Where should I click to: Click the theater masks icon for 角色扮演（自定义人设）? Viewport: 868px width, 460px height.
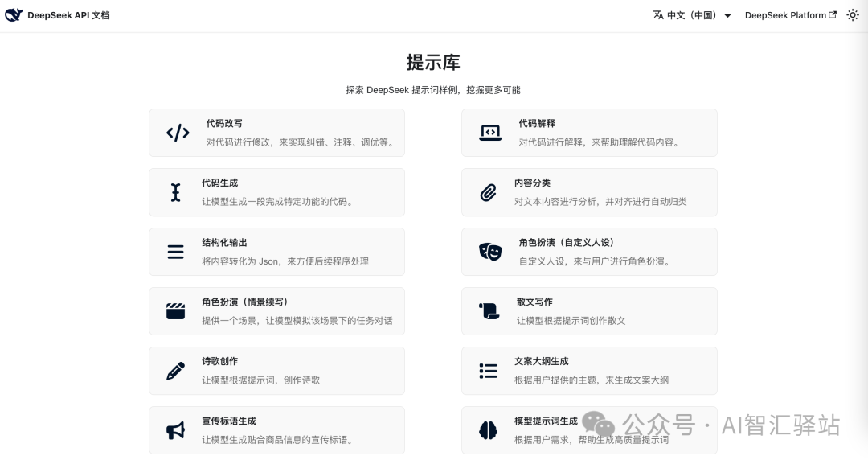coord(490,252)
